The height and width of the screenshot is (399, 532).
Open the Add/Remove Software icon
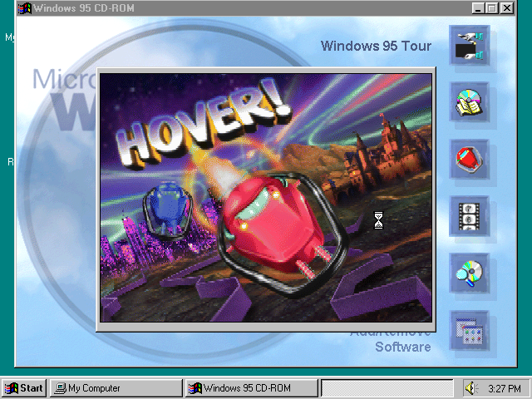[469, 331]
